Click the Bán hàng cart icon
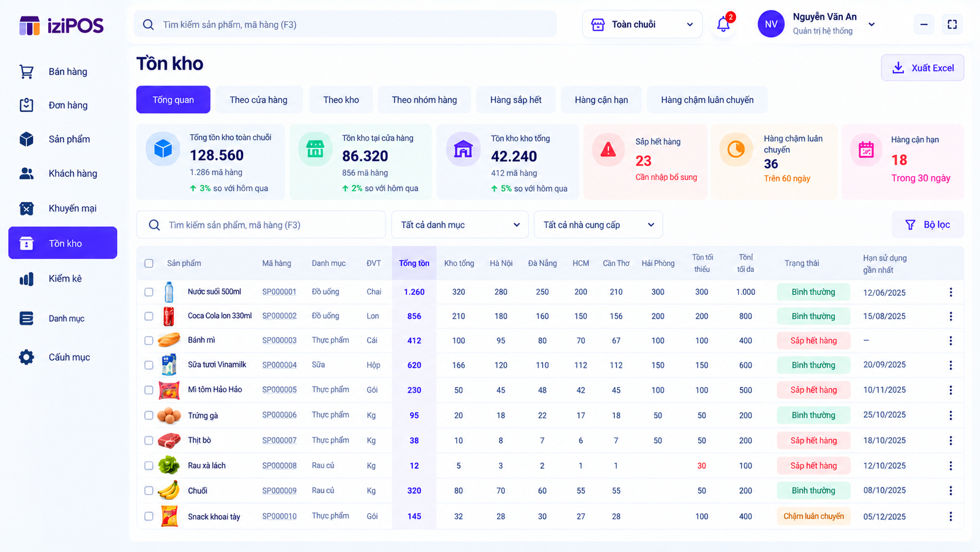Image resolution: width=980 pixels, height=552 pixels. pos(26,72)
